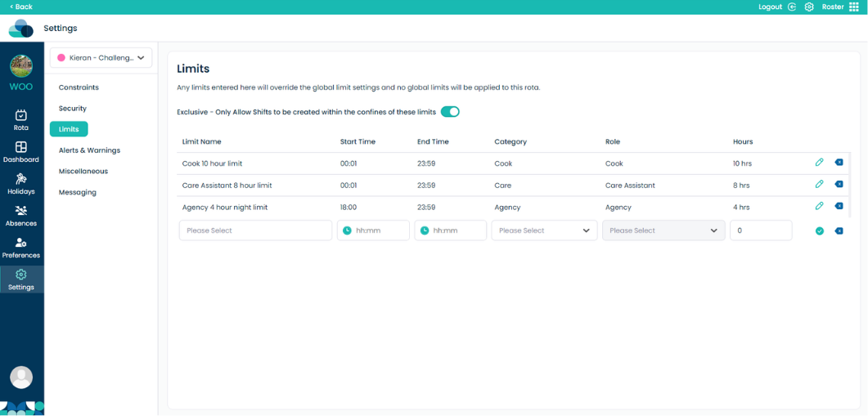Screen dimensions: 868x416
Task: Click the top bar settings gear
Action: 809,7
